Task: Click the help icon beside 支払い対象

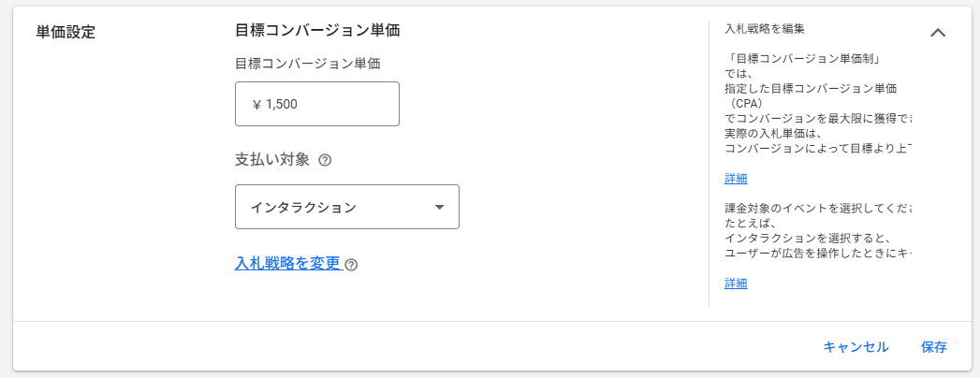Action: pos(325,160)
